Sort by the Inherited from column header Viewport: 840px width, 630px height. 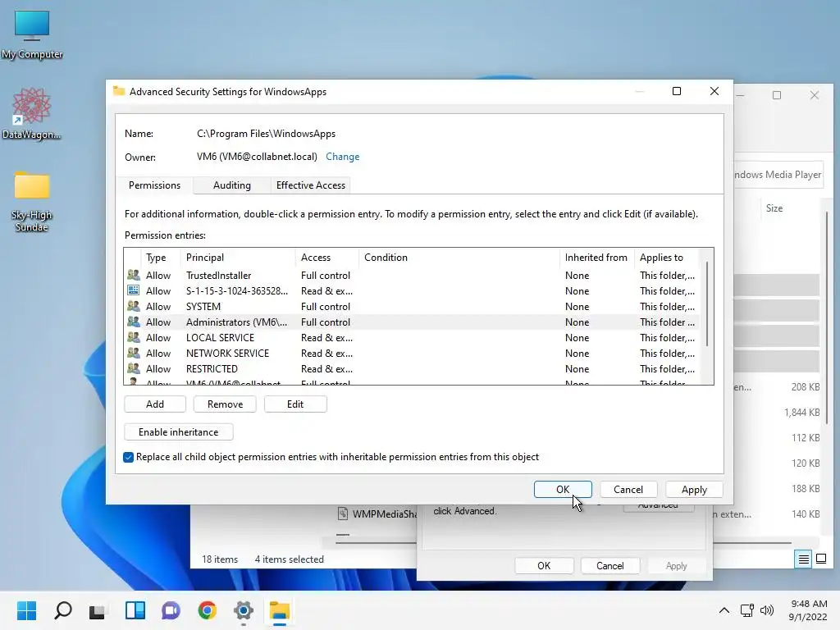[x=597, y=257]
